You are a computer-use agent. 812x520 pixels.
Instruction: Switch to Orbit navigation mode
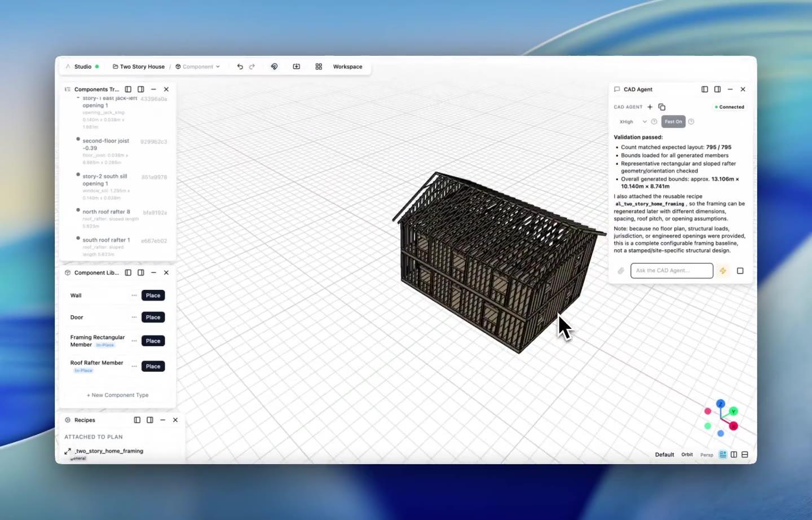click(687, 455)
